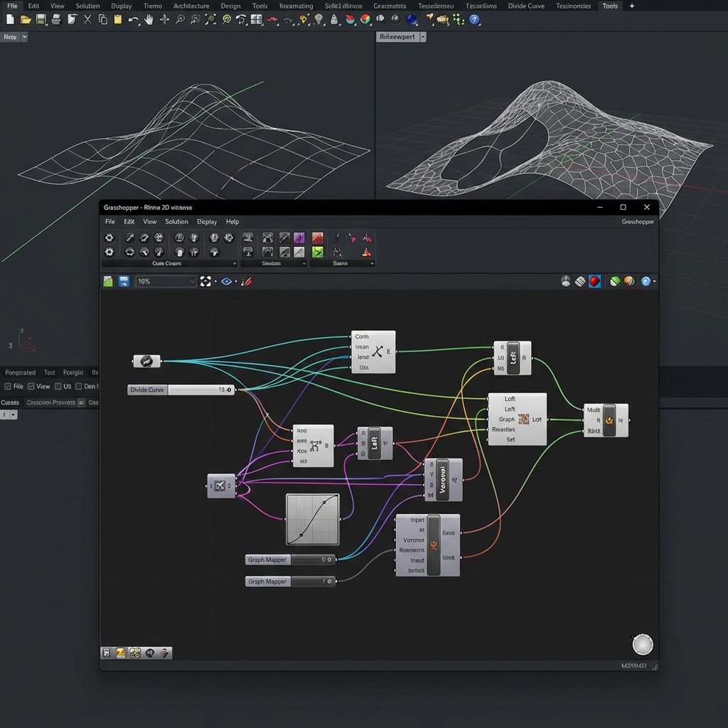Click the save file icon in Grasshopper canvas toolbar
Viewport: 728px width, 728px height.
(124, 281)
